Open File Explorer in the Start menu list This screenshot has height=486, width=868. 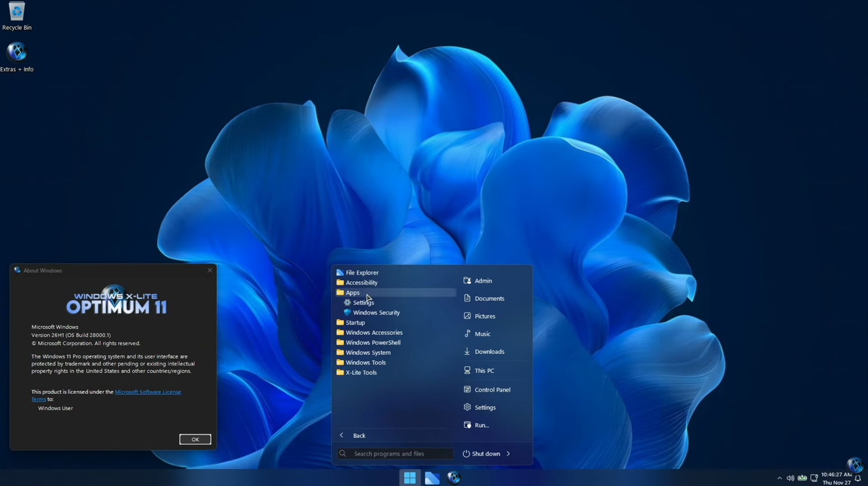click(396, 272)
